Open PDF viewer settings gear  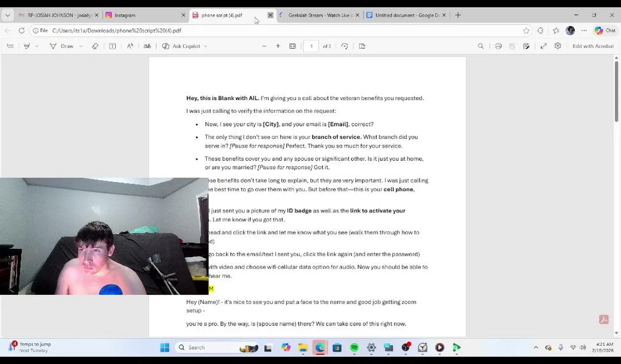558,46
